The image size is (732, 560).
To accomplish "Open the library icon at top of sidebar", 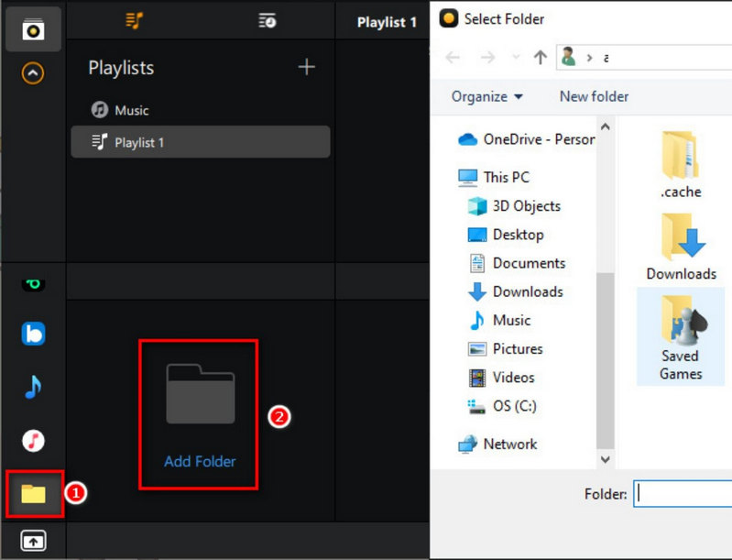I will point(33,29).
